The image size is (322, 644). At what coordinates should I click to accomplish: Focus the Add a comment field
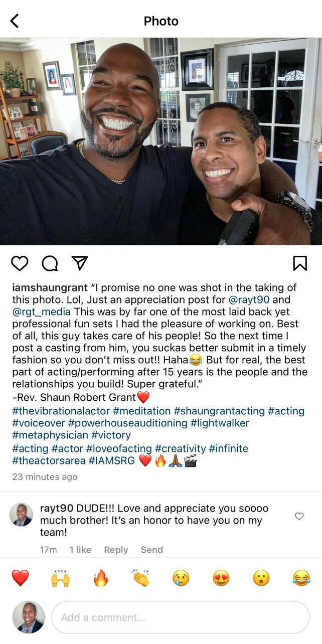pyautogui.click(x=181, y=617)
